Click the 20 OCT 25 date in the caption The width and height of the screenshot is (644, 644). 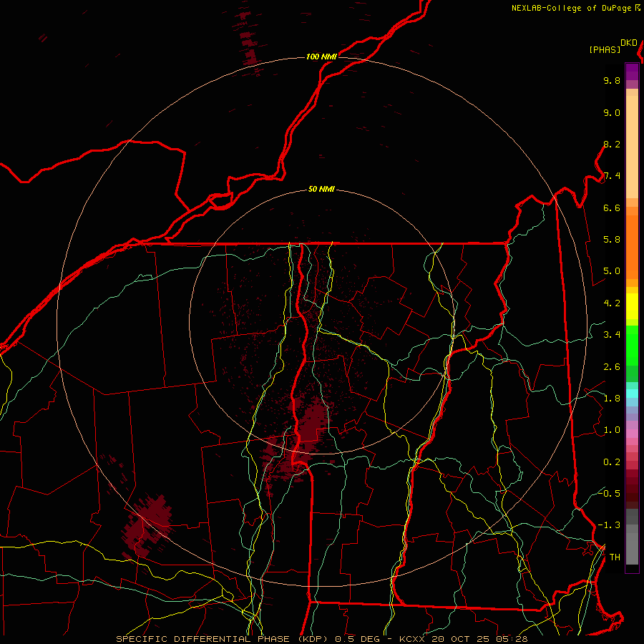[462, 639]
